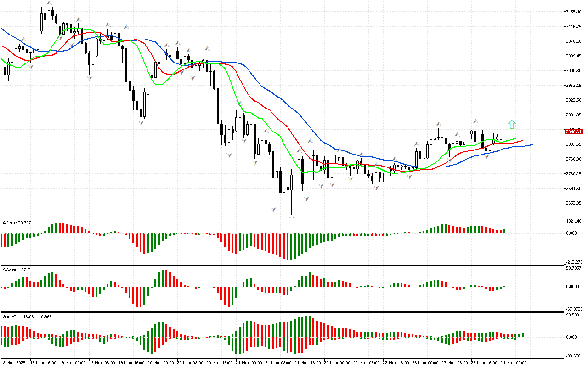The width and height of the screenshot is (588, 368).
Task: Select the down fractal below the lowest candle
Action: point(292,217)
